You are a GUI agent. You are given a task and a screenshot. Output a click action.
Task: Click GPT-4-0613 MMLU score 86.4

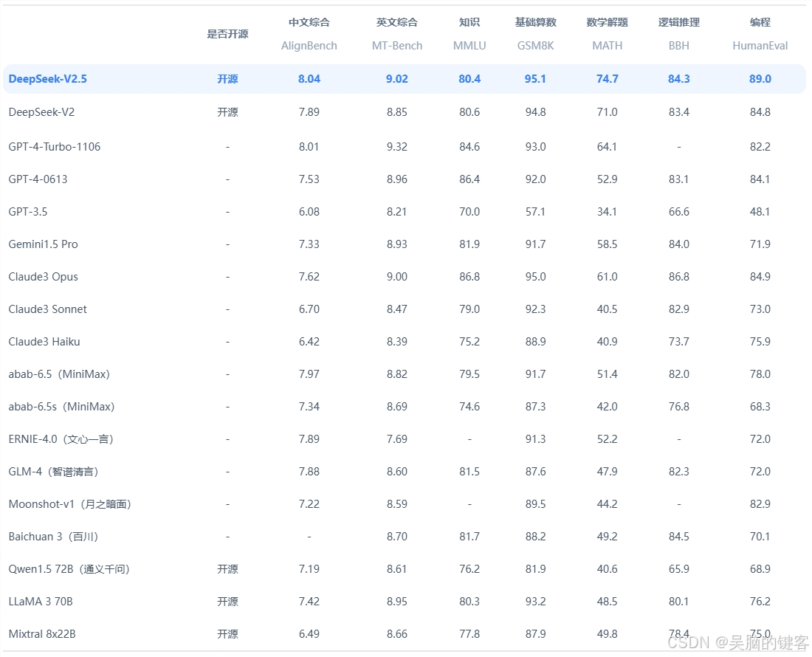pos(469,179)
